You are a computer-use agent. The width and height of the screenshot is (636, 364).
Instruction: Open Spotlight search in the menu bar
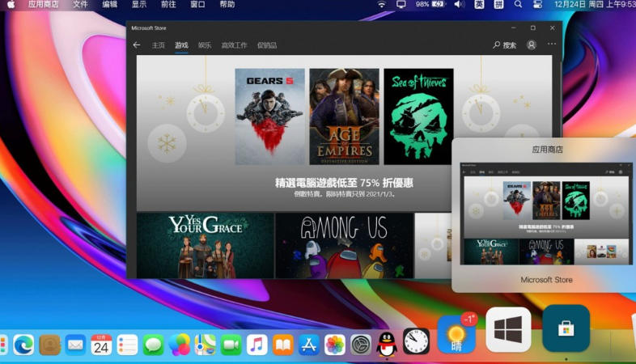[518, 5]
